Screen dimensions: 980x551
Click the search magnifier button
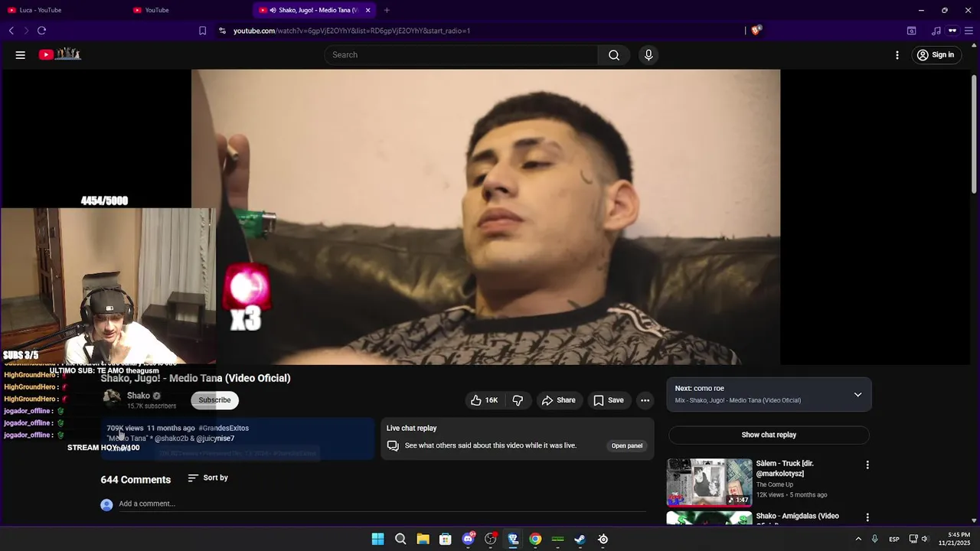(x=614, y=55)
